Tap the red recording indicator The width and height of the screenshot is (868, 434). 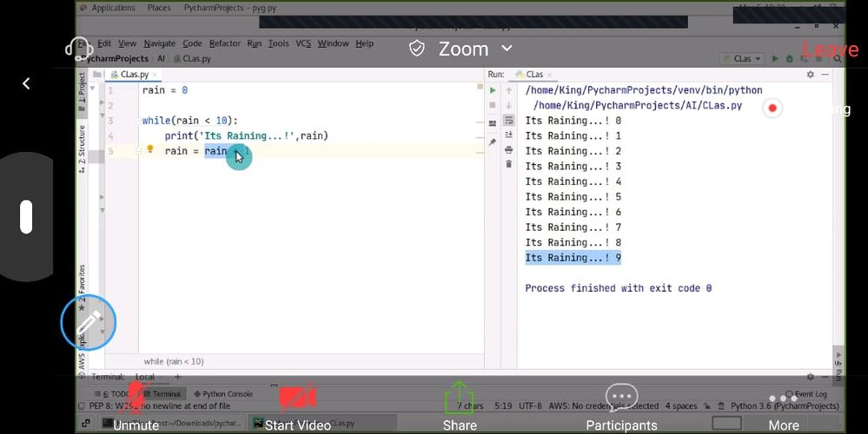pos(772,108)
